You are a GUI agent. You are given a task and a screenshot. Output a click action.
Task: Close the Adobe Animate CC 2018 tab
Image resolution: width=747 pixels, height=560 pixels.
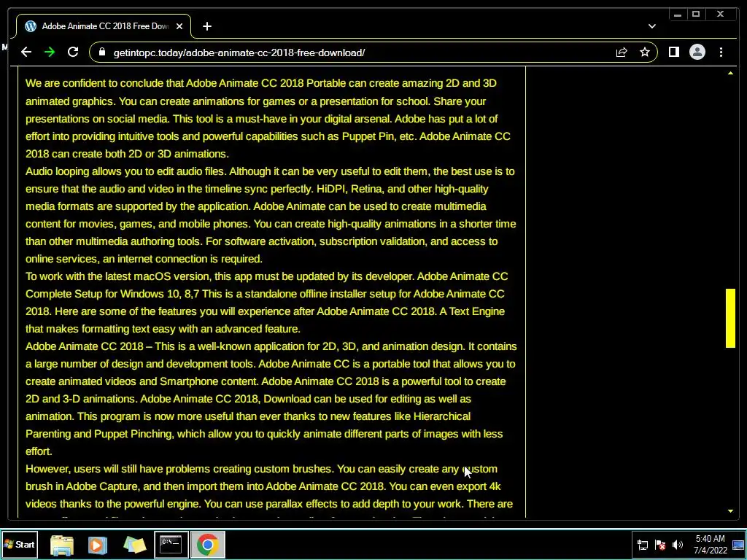tap(179, 27)
